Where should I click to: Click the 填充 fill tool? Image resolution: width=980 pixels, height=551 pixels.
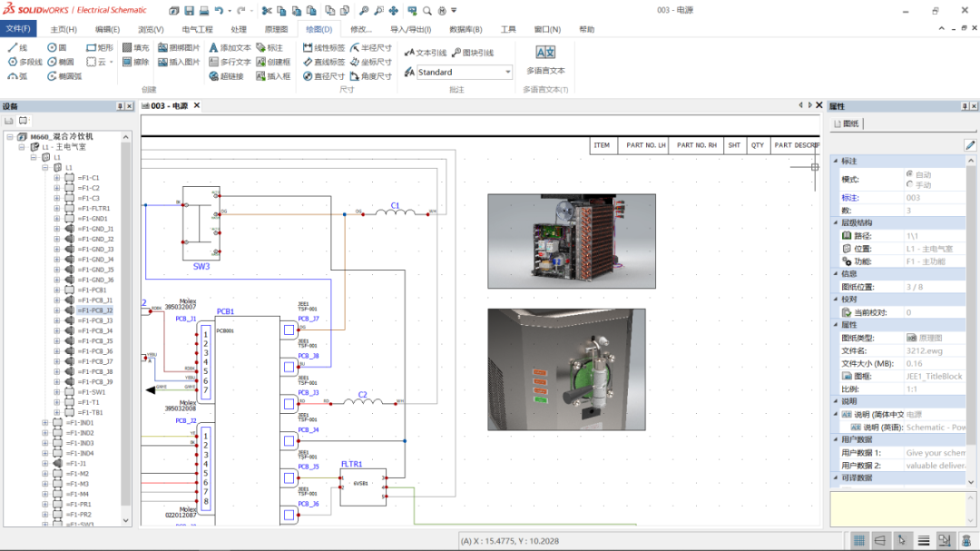pos(133,46)
